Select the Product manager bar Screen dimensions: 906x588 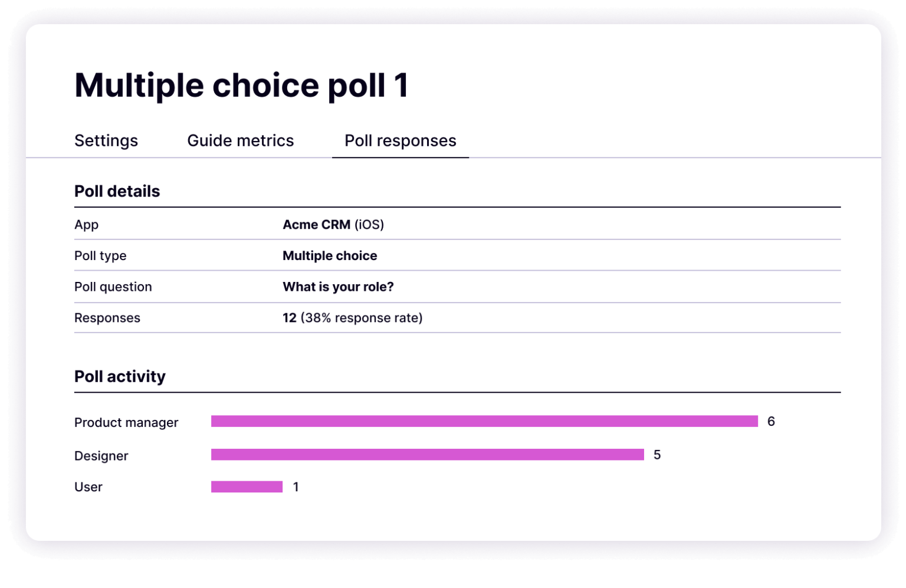484,421
